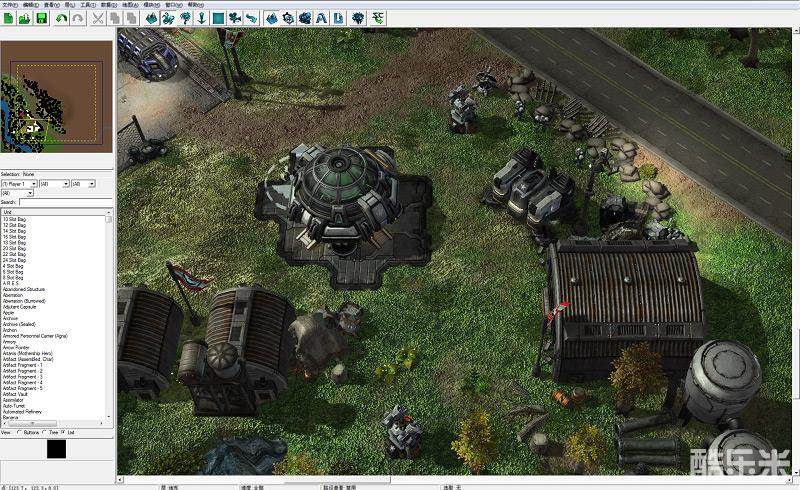Click the Cut scissors icon
The image size is (800, 490).
[x=98, y=18]
